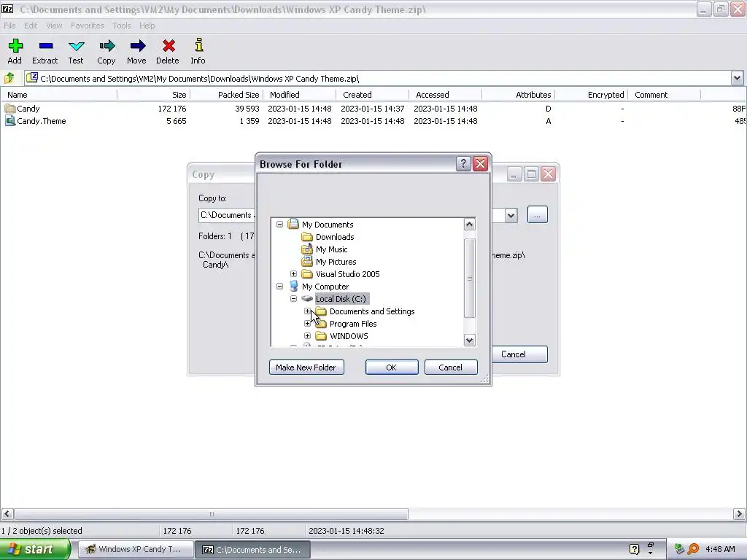Screen dimensions: 747x560
Task: Select the Candy.Theme file icon
Action: 10,121
